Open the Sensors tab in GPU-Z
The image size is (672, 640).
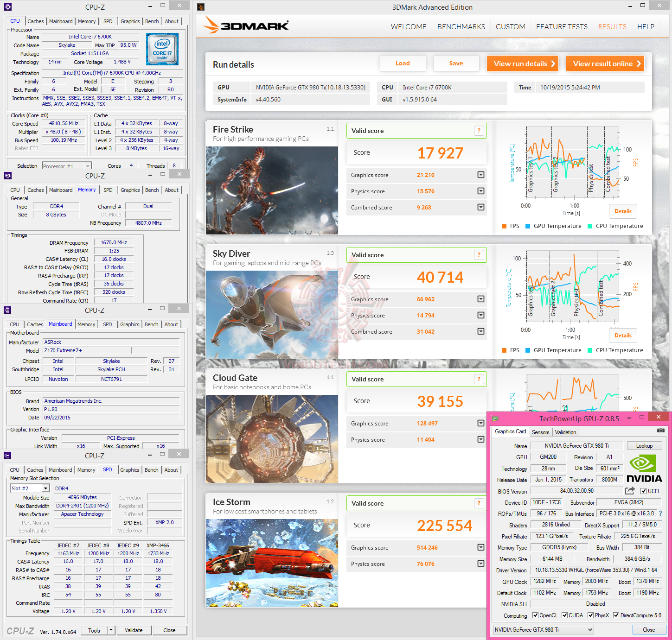coord(540,432)
